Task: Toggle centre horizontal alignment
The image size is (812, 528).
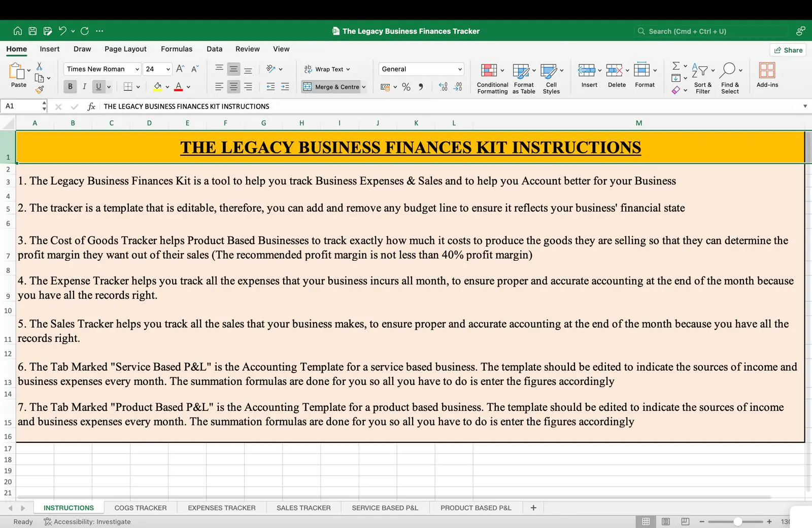Action: tap(233, 87)
